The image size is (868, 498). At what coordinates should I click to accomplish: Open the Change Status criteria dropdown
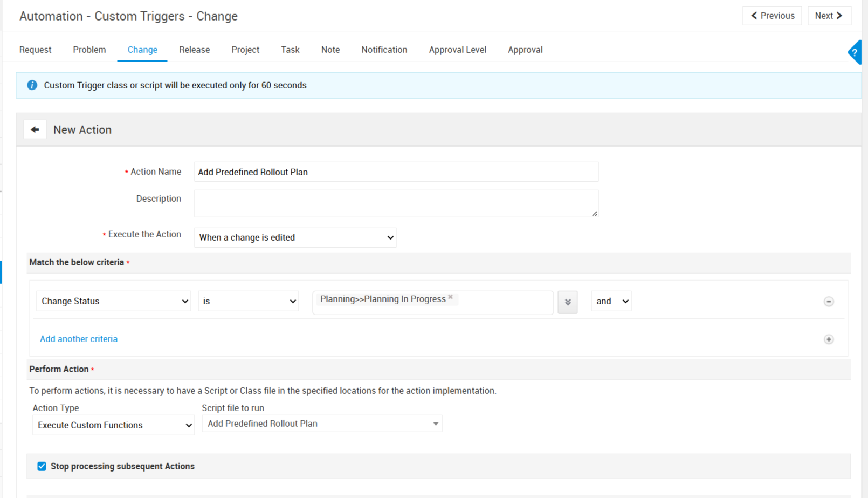point(113,301)
